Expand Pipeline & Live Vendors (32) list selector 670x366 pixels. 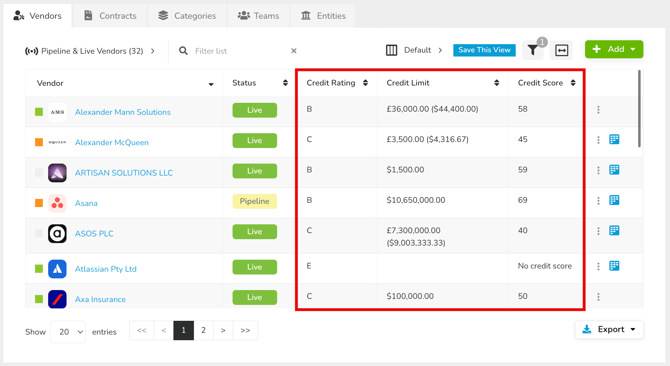point(90,51)
